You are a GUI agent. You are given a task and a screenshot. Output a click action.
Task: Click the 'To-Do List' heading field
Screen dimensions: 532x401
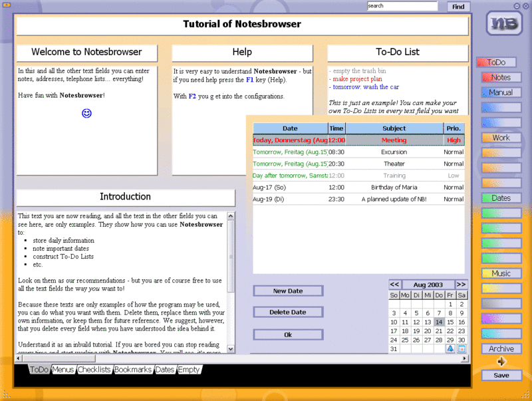click(x=398, y=53)
